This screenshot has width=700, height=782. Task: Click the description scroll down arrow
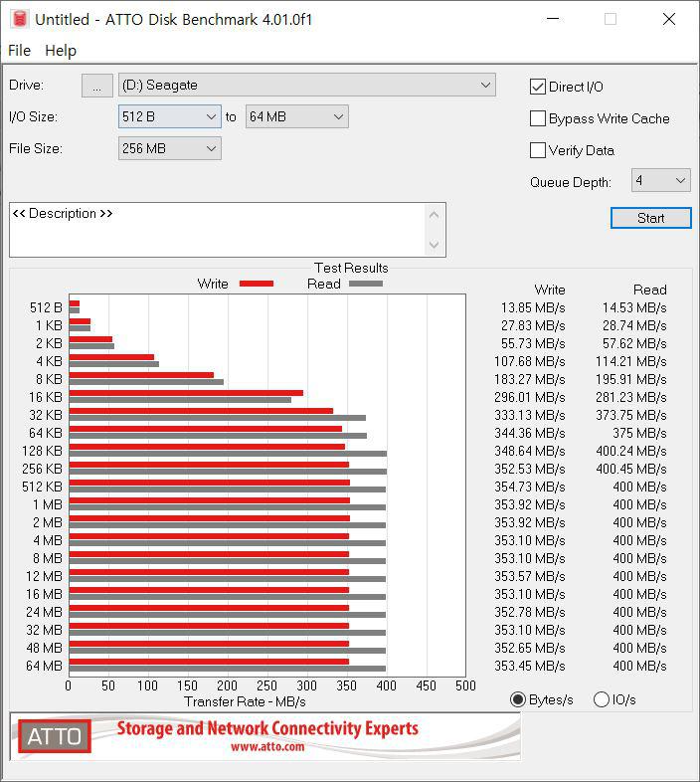click(434, 245)
